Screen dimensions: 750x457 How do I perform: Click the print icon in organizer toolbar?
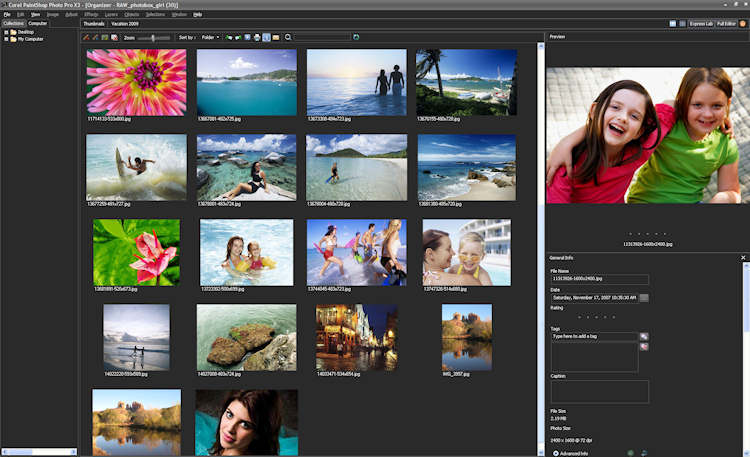256,37
